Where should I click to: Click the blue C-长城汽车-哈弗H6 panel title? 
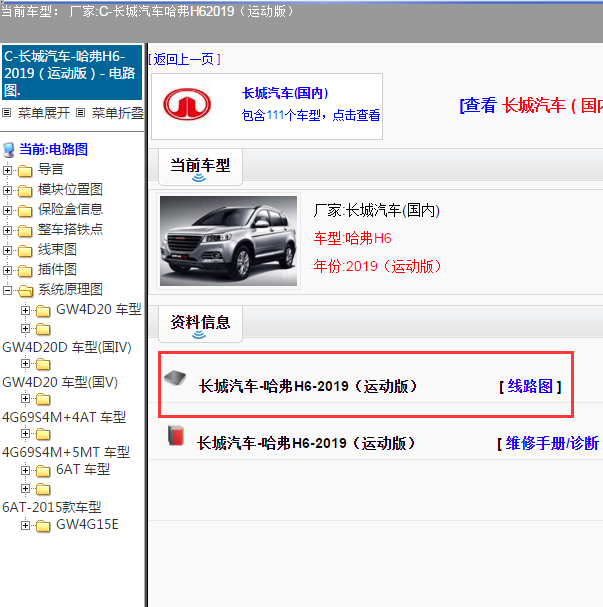(72, 73)
